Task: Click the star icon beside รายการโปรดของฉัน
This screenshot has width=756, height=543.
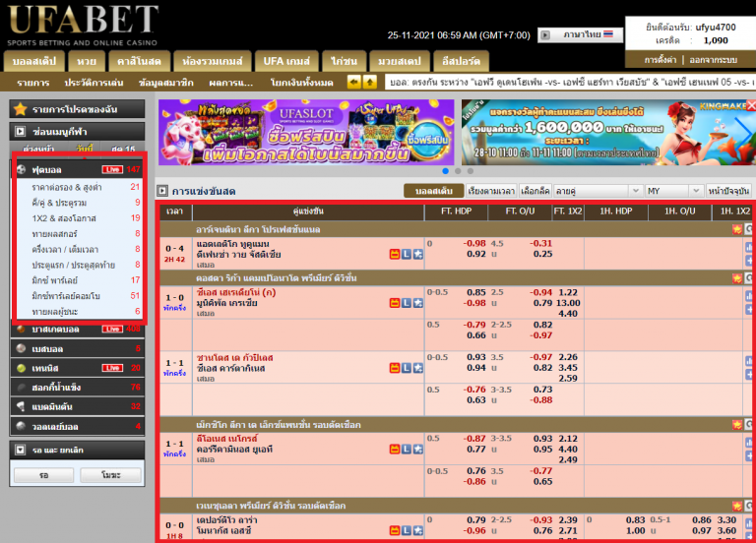Action: click(x=21, y=109)
